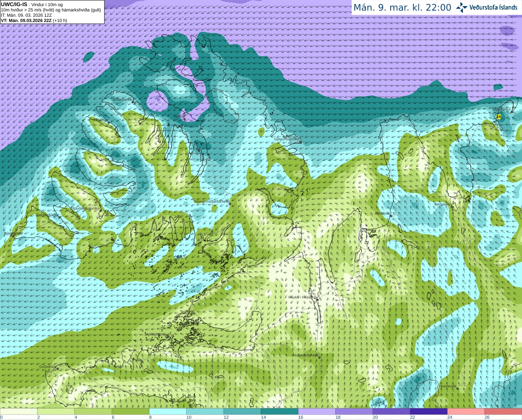Click the legend tick label 24
Screen dimensions: 522x420
tap(450, 417)
